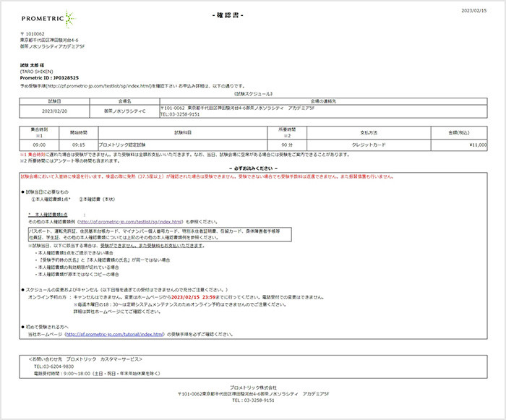The image size is (506, 420).
Task: Select the Prometric ID JP0328525 text
Action: 49,78
